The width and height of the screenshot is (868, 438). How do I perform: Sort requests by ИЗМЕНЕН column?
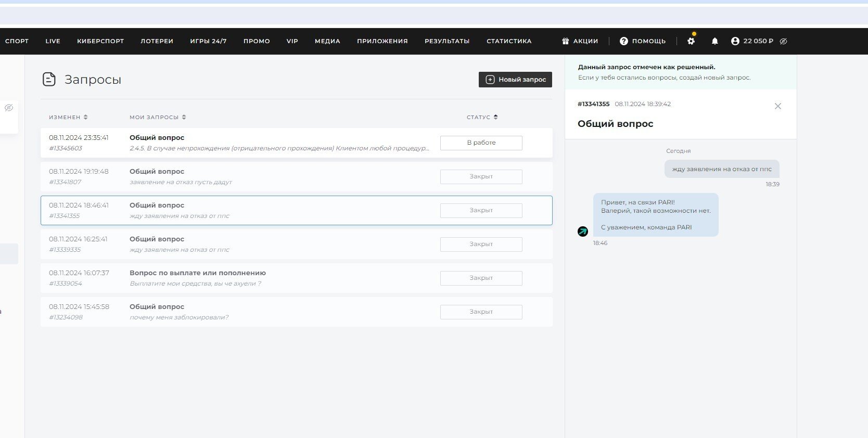68,117
